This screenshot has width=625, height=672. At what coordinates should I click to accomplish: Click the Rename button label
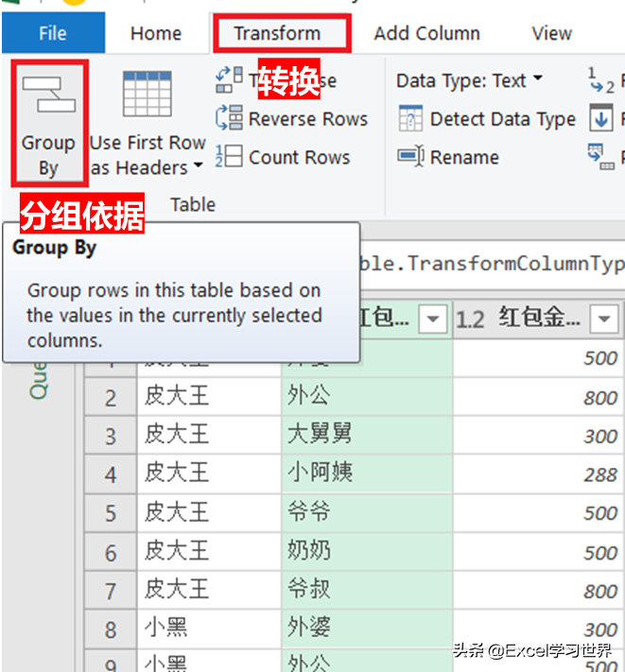(x=464, y=157)
